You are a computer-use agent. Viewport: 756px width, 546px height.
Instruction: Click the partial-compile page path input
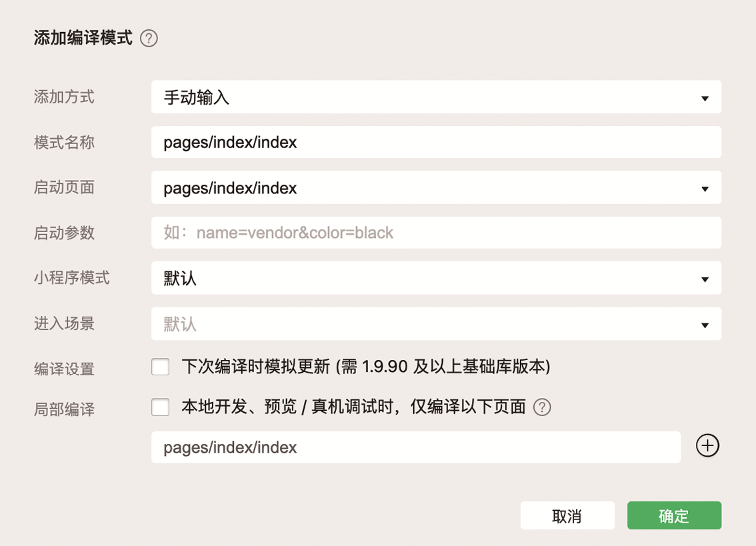pyautogui.click(x=416, y=447)
